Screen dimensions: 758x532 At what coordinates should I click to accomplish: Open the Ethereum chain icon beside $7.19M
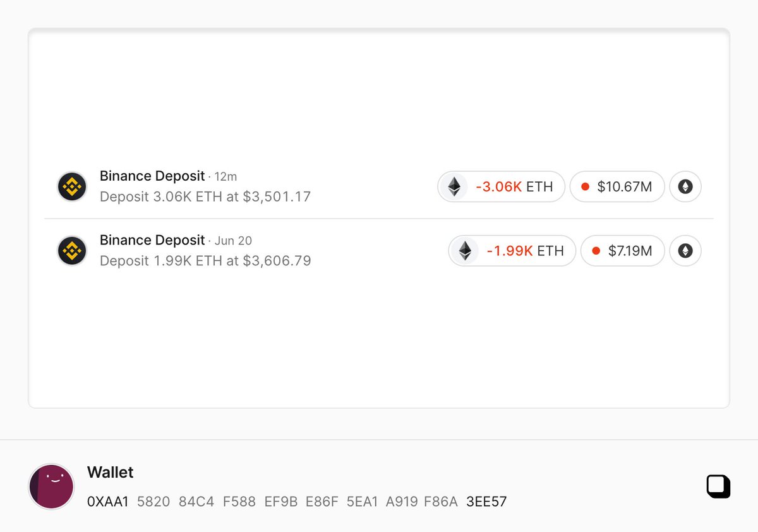click(x=685, y=251)
